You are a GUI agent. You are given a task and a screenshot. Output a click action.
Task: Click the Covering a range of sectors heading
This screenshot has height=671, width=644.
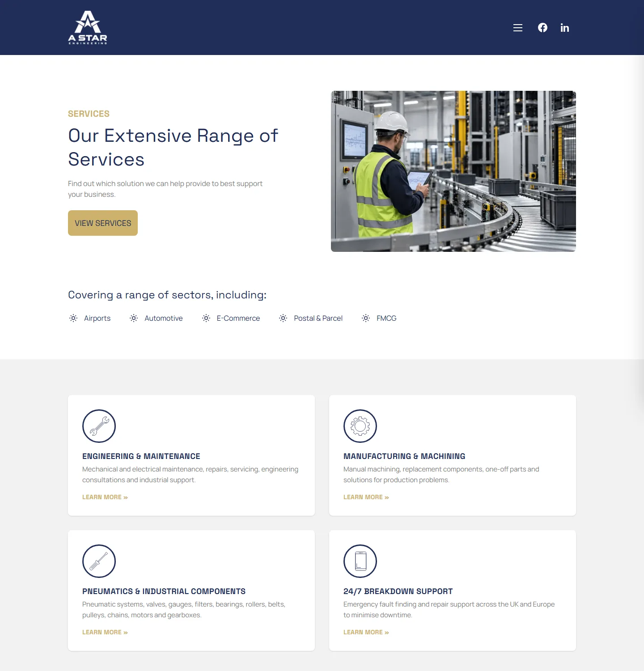167,295
